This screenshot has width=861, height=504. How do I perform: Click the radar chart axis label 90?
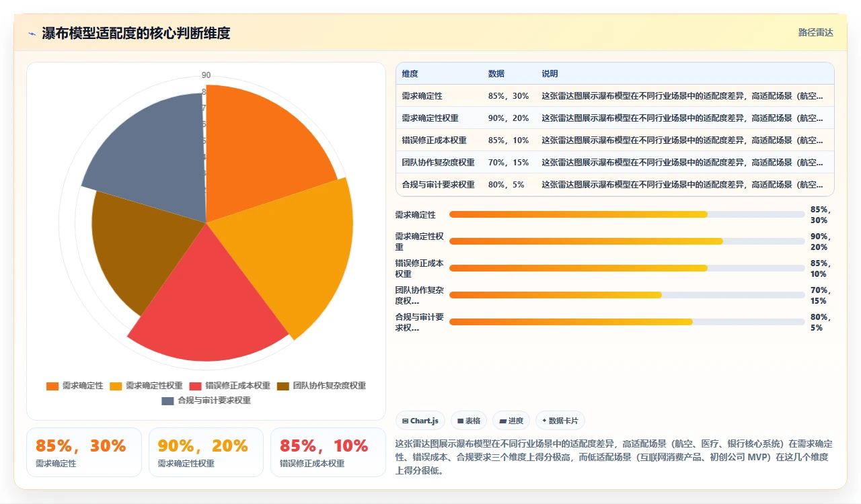coord(206,75)
